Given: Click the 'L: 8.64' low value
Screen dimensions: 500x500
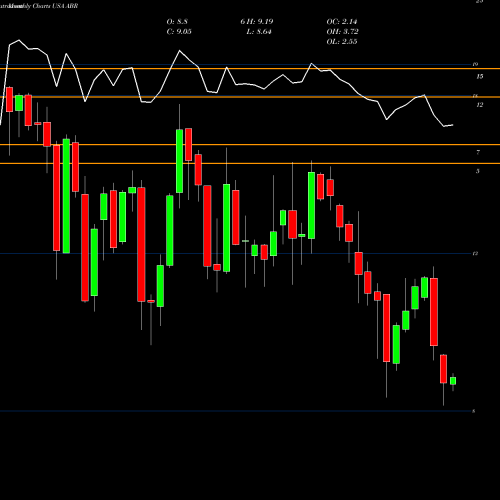Looking at the screenshot, I should point(260,32).
